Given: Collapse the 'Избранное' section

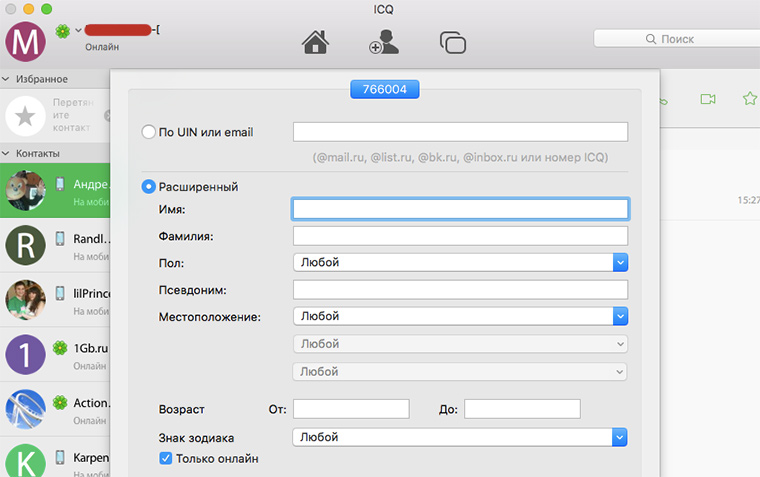Looking at the screenshot, I should (x=6, y=79).
